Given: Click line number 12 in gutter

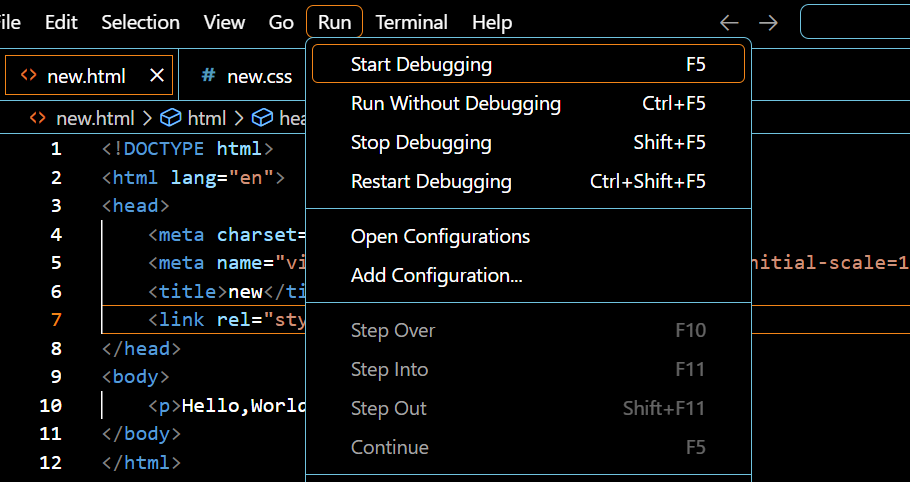Looking at the screenshot, I should 50,462.
